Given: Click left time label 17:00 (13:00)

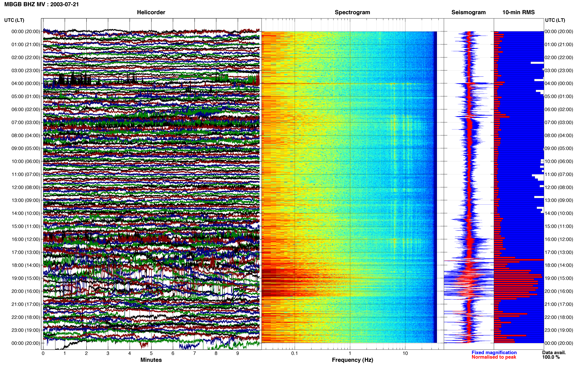Looking at the screenshot, I should point(26,252).
